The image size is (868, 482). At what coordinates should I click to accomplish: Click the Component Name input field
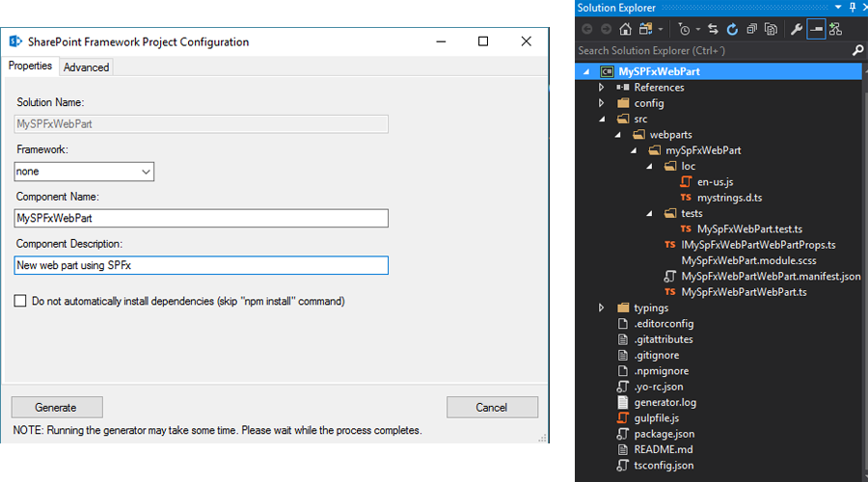tap(201, 218)
